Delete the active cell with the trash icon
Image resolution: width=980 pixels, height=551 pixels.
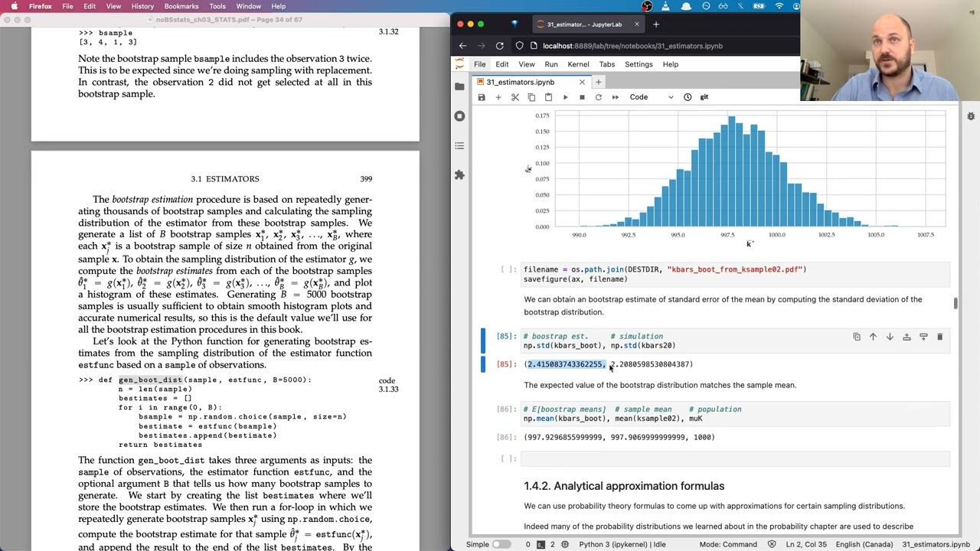click(x=940, y=337)
